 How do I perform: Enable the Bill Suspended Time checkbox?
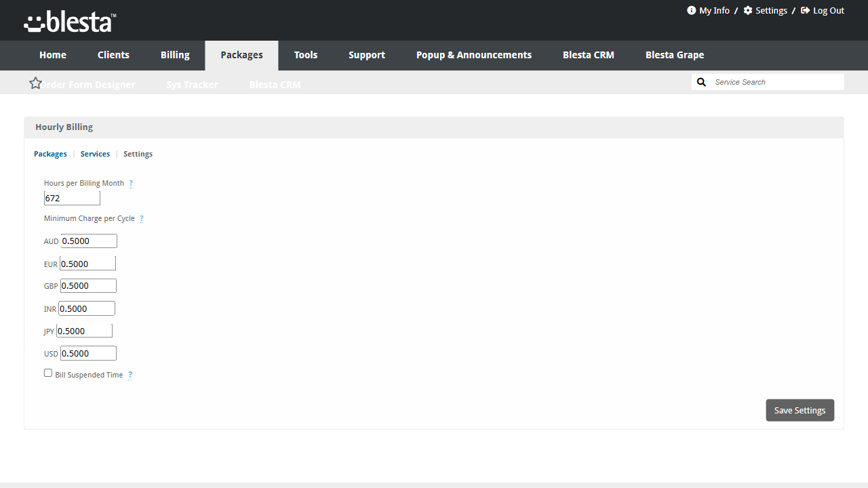point(48,373)
